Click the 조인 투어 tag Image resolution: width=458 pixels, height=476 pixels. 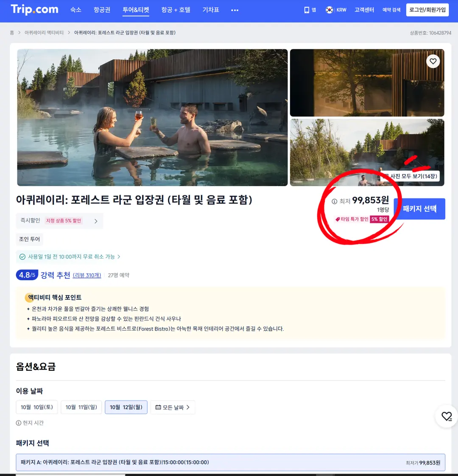(29, 239)
